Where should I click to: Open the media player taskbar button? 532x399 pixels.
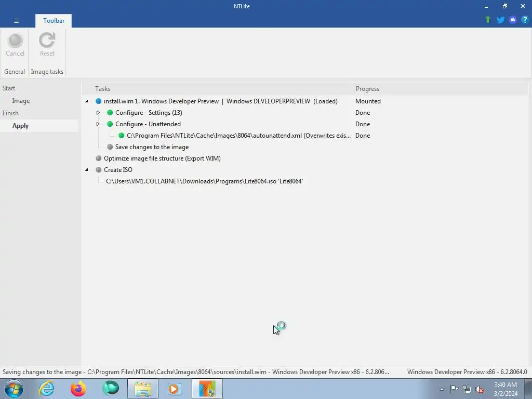click(175, 389)
